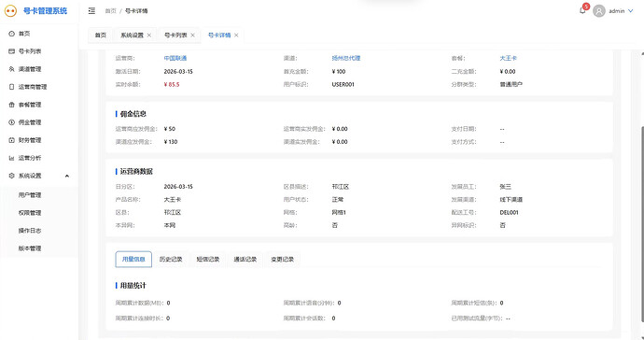The width and height of the screenshot is (644, 340).
Task: Close the 号卡列表 tab
Action: 192,35
